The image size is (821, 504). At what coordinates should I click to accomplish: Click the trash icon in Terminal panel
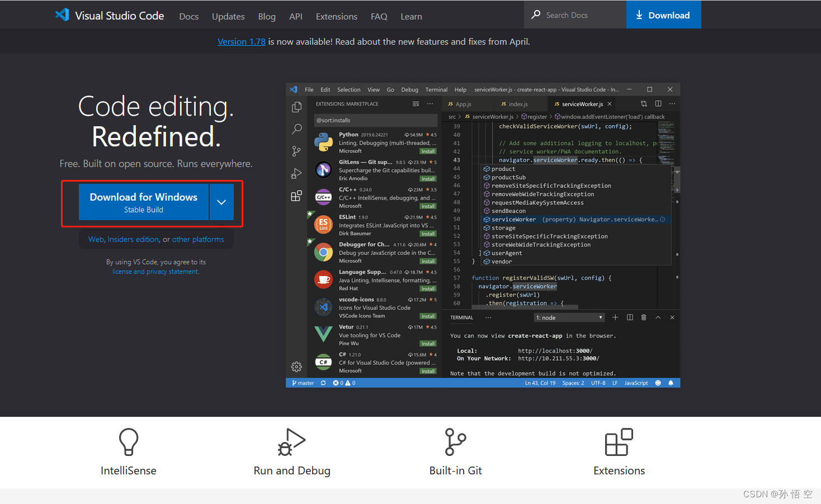click(644, 317)
